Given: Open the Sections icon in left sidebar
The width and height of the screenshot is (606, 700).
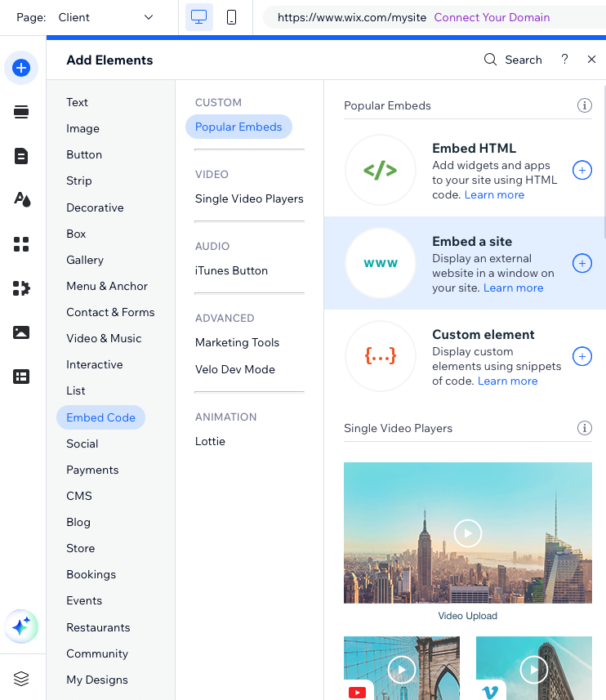Looking at the screenshot, I should (21, 112).
